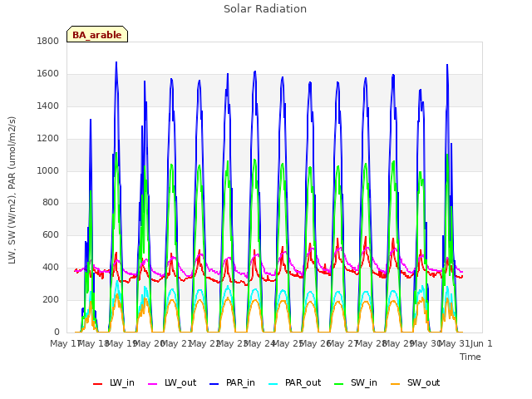
Task: Click the 800 y-axis tick label
Action: pos(51,203)
